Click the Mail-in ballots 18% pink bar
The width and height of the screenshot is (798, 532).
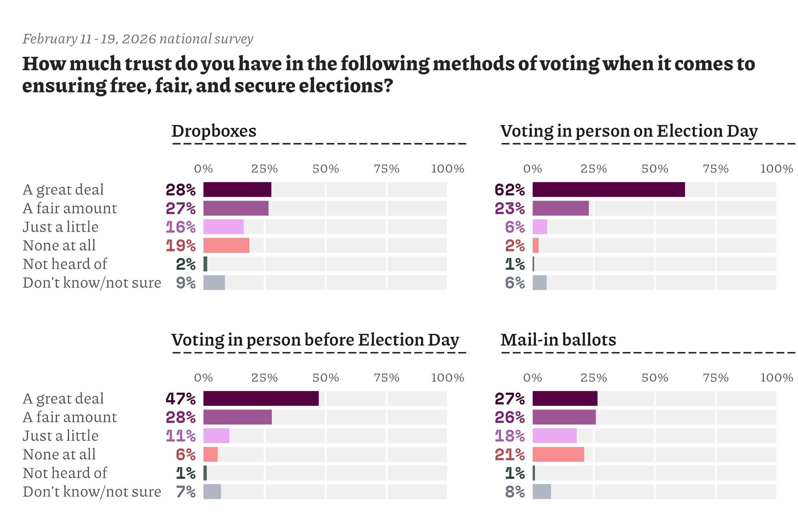(554, 436)
